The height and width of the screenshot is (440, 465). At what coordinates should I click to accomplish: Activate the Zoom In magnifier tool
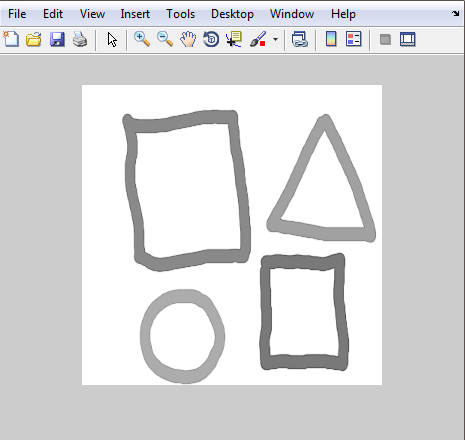click(142, 39)
